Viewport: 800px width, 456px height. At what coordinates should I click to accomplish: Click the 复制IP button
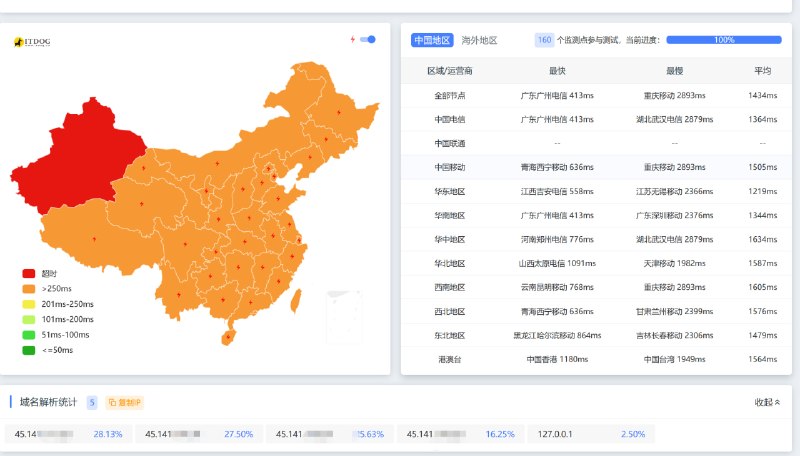pyautogui.click(x=124, y=402)
